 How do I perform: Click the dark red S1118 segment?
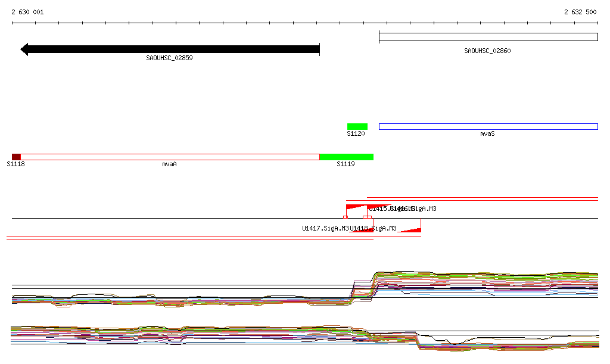point(16,157)
